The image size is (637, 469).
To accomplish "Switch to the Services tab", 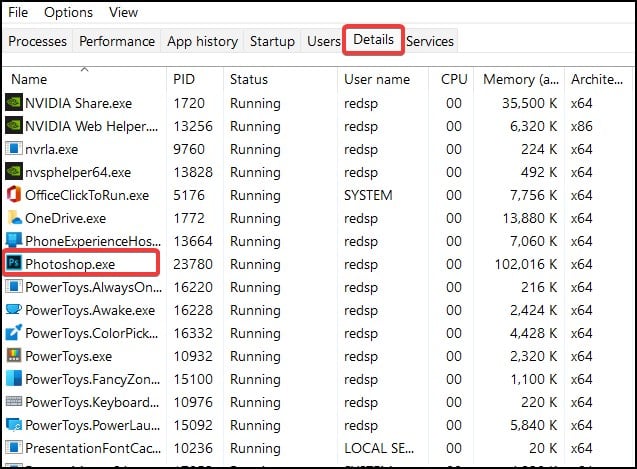I will pos(430,41).
